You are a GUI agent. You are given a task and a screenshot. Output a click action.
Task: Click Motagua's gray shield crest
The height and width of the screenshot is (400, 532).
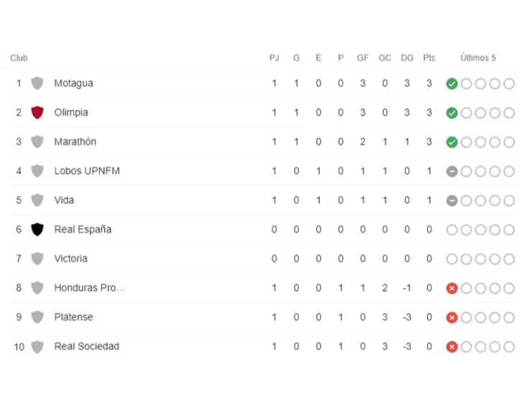pyautogui.click(x=37, y=83)
